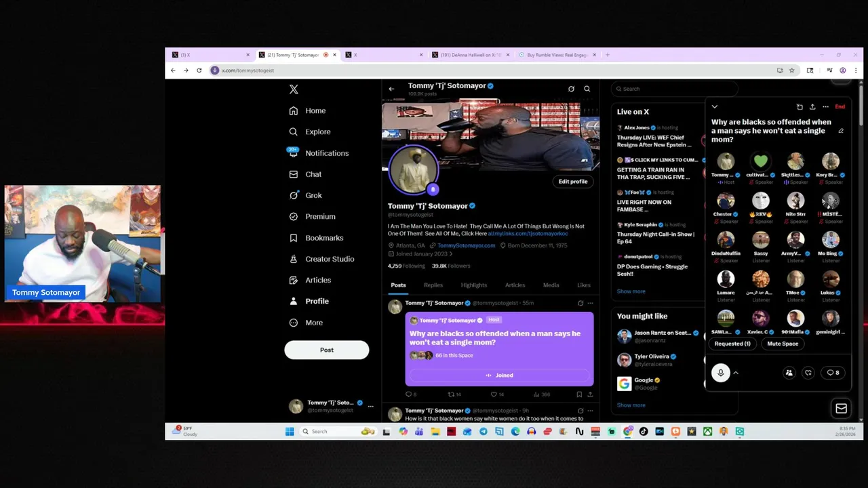End the Space with End button
This screenshot has width=868, height=488.
pos(840,106)
